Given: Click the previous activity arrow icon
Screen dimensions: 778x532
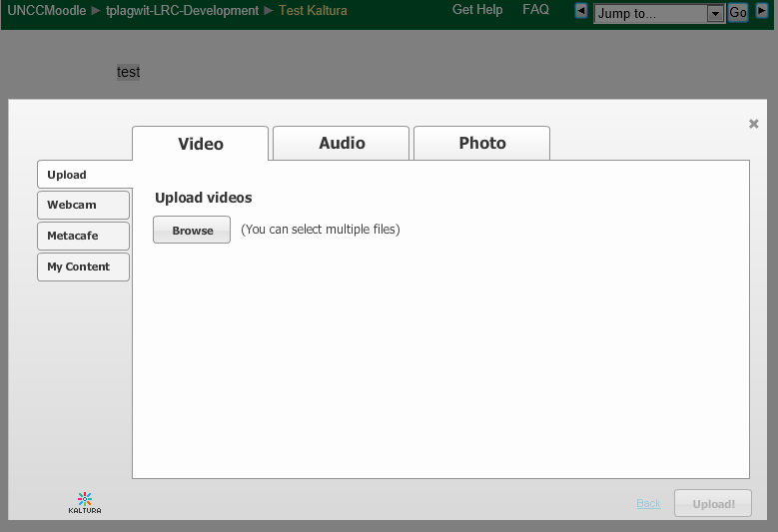Looking at the screenshot, I should pos(581,12).
